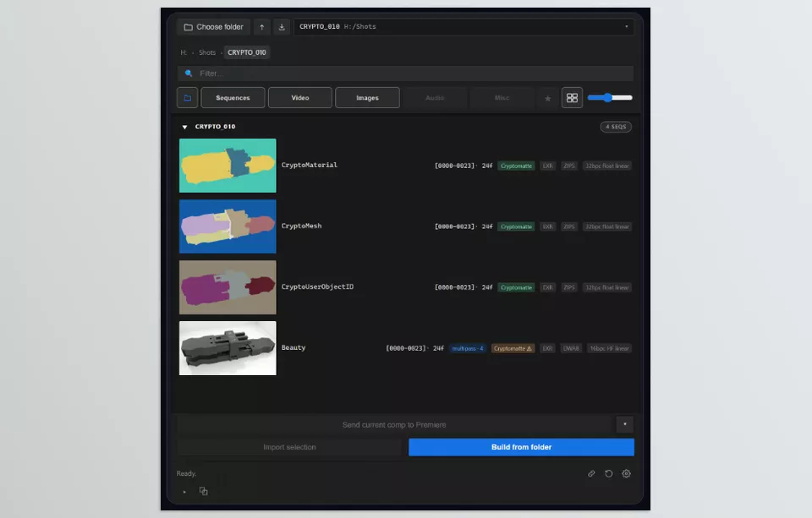Toggle the Audio filter
Screen dimensions: 812x518
click(x=435, y=98)
